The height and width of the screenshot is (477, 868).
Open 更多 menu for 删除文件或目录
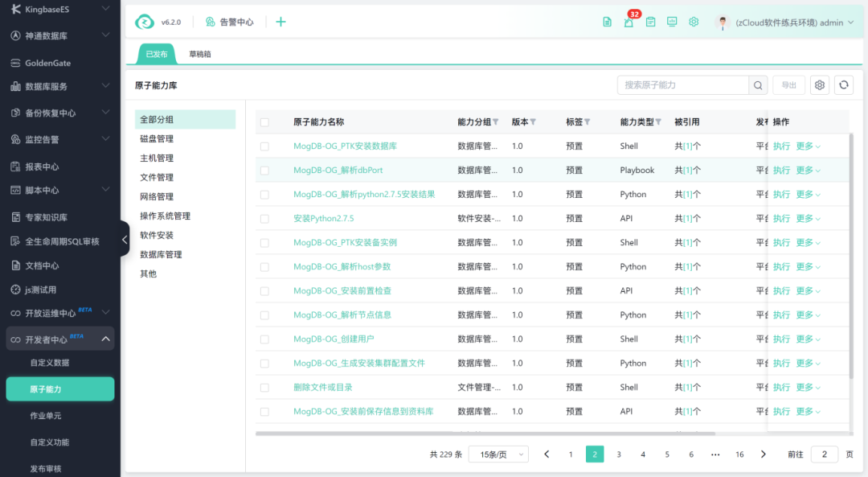809,387
